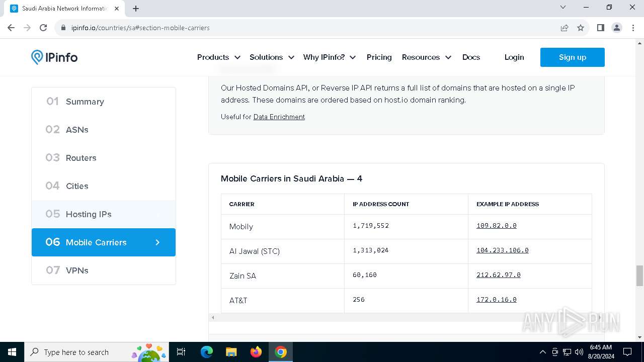Open example IP 212.62.97.0
This screenshot has width=644, height=362.
point(498,275)
